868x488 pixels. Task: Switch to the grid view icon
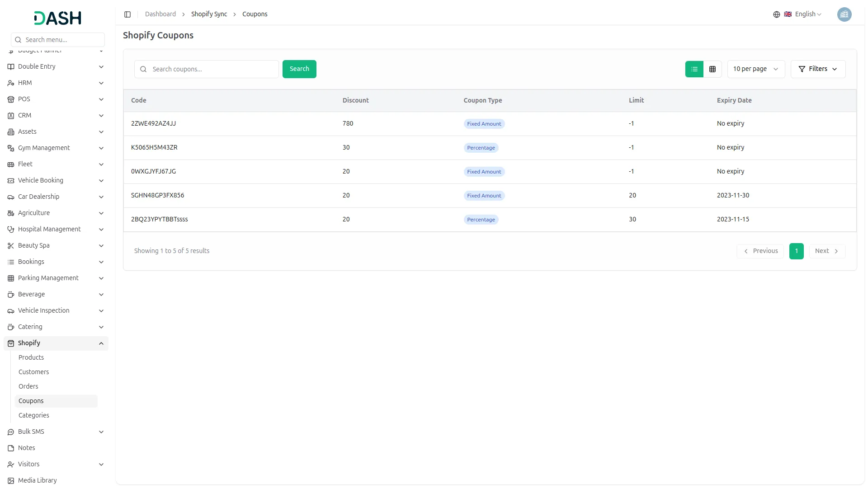[x=712, y=69]
